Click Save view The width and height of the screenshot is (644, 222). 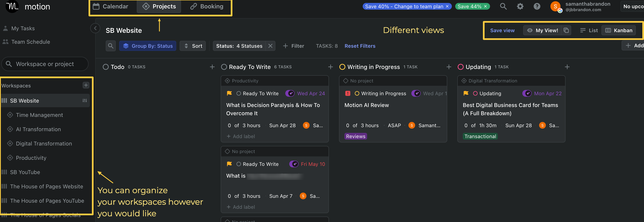point(502,30)
